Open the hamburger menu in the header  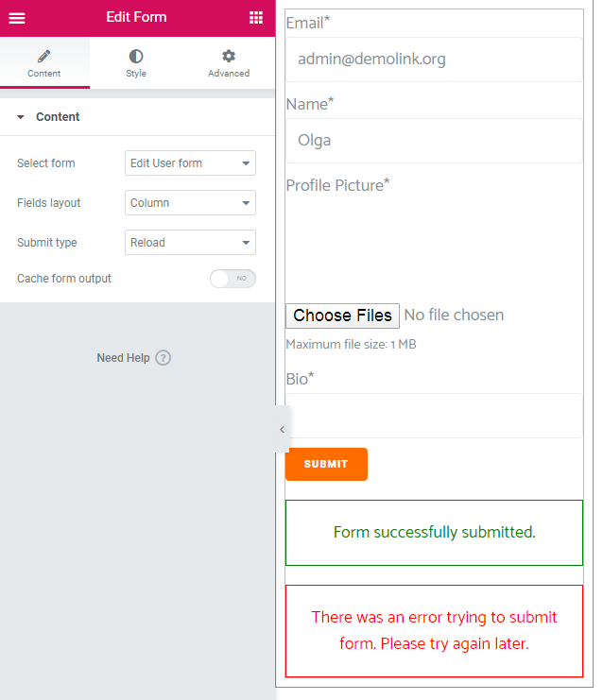17,18
